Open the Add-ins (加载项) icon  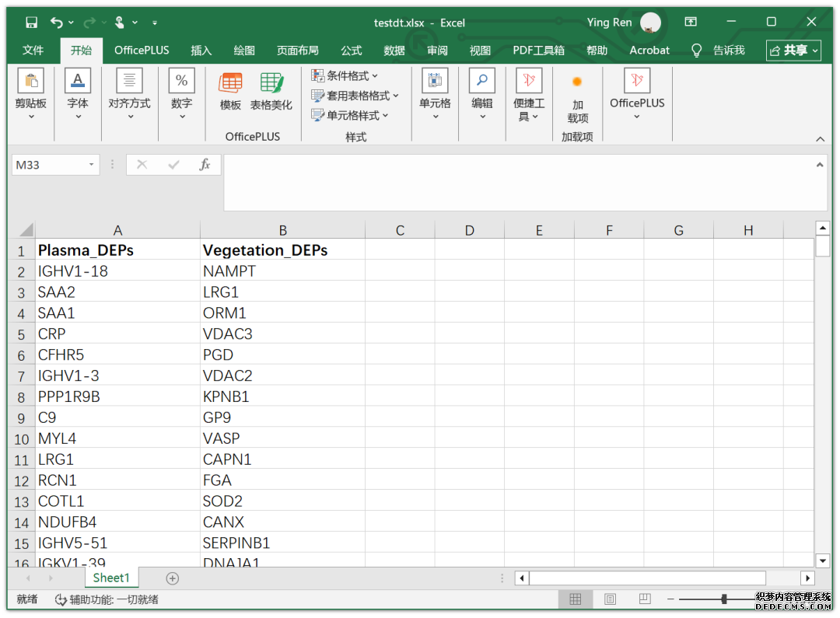[x=577, y=82]
